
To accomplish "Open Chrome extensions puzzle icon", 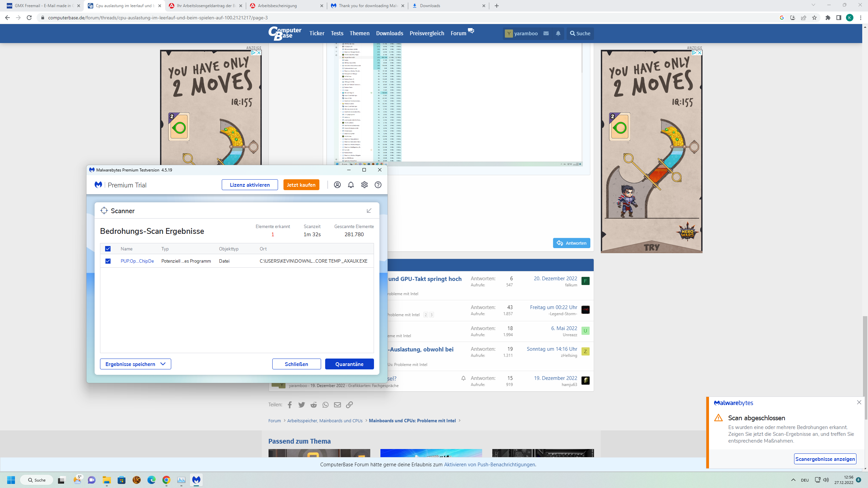I will pyautogui.click(x=828, y=18).
